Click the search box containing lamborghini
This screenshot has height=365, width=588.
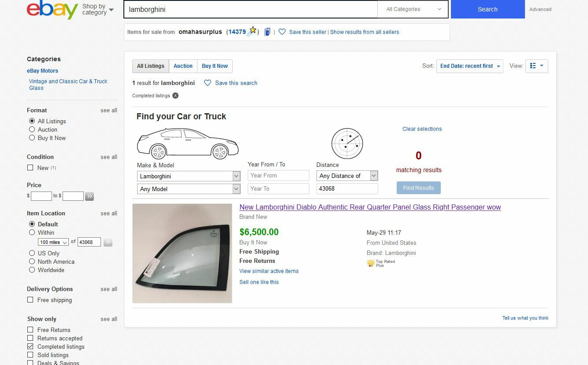(250, 9)
